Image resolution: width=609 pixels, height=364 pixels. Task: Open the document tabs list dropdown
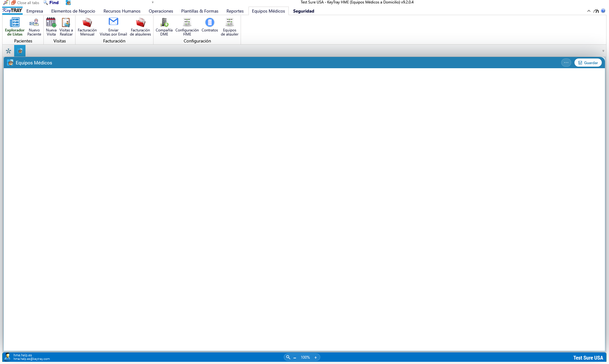coord(603,51)
